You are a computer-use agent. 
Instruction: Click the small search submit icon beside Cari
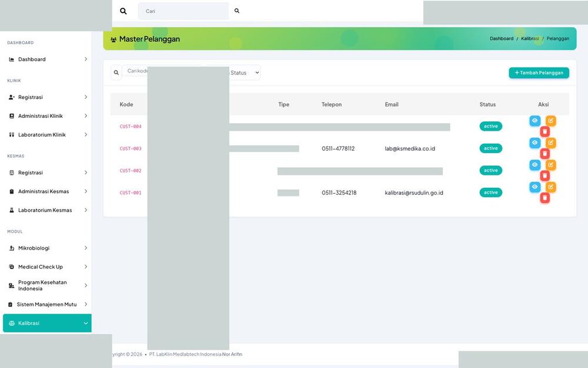(237, 11)
